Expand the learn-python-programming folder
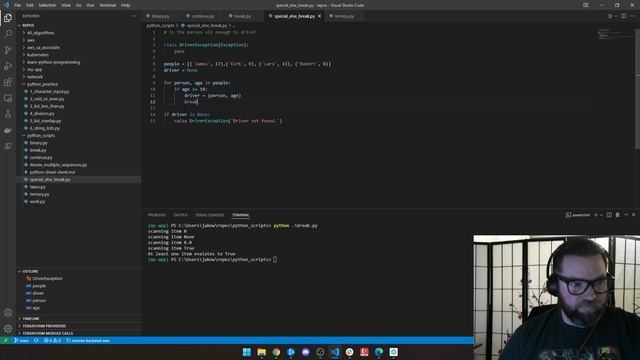The width and height of the screenshot is (640, 360). point(53,62)
